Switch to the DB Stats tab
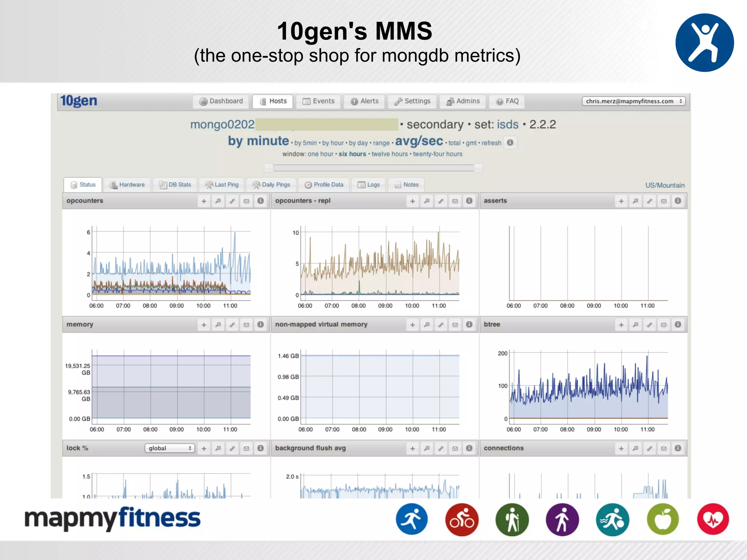This screenshot has width=747, height=560. [x=175, y=185]
